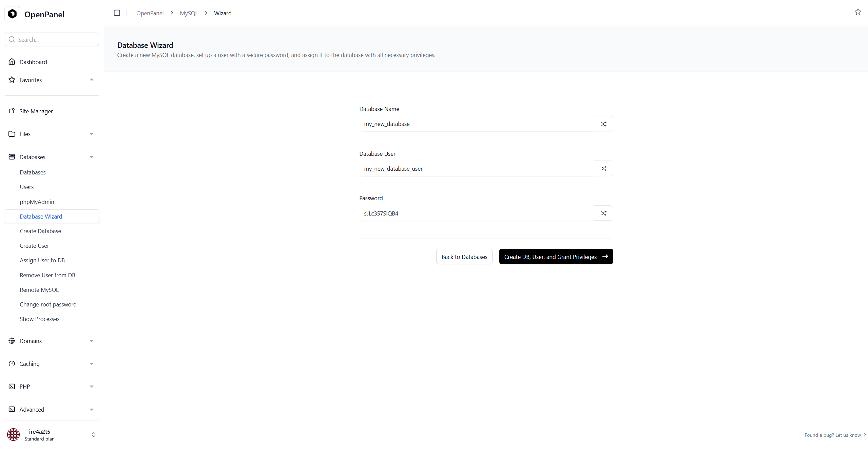This screenshot has height=450, width=868.
Task: Randomize the Database Name value
Action: (603, 124)
